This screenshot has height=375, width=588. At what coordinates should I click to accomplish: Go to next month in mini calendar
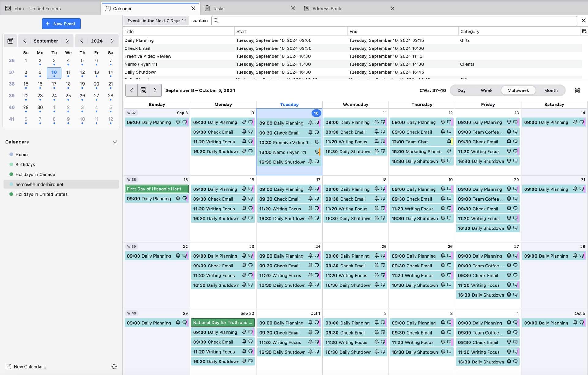coord(67,41)
